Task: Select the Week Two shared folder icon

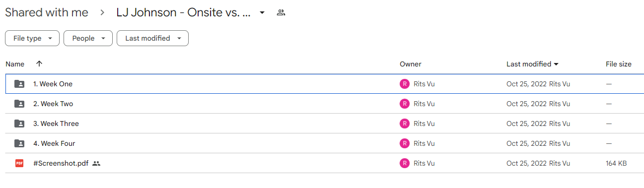Action: (19, 104)
